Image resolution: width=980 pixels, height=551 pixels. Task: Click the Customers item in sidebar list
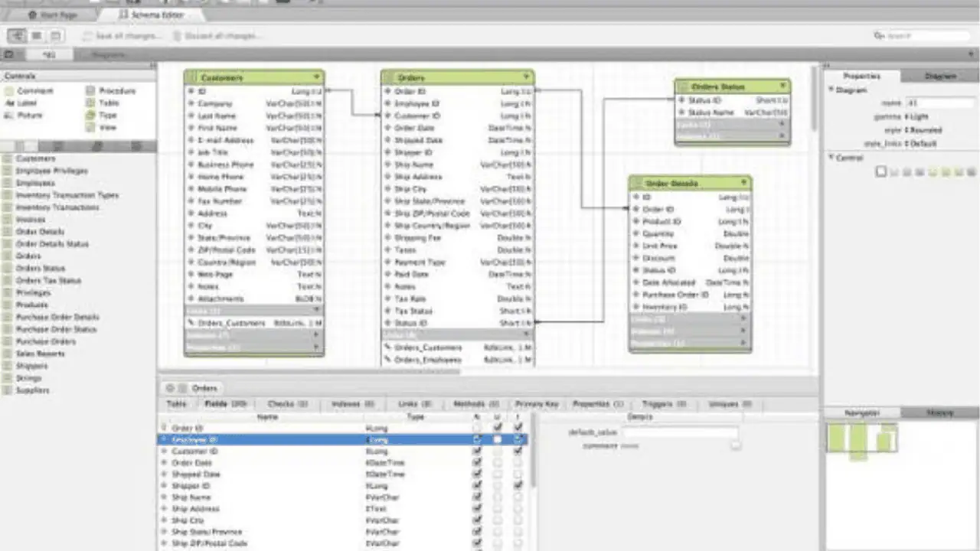tap(35, 158)
